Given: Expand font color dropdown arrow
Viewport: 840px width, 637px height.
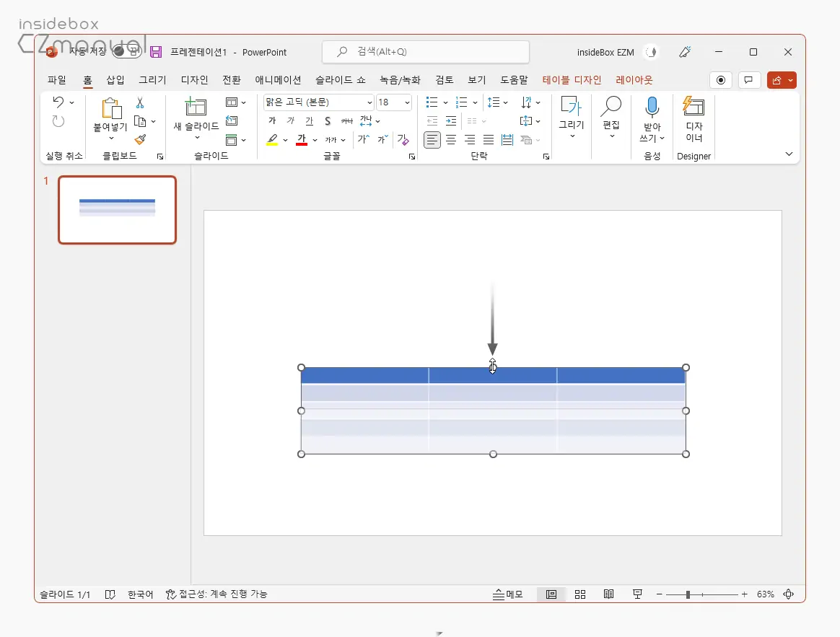Looking at the screenshot, I should 315,140.
